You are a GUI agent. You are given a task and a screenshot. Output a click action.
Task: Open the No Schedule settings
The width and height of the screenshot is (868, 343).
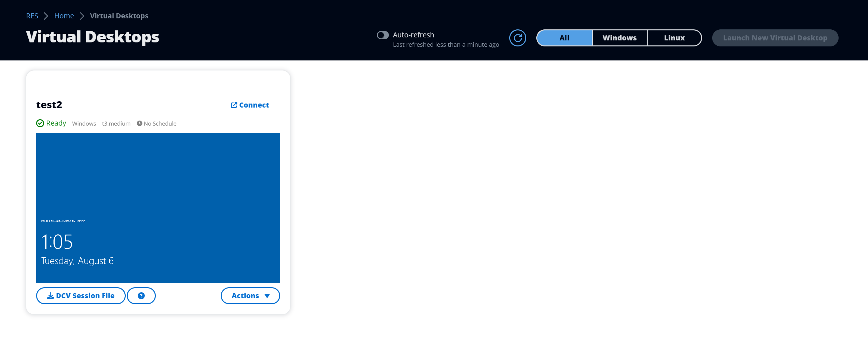(x=160, y=123)
